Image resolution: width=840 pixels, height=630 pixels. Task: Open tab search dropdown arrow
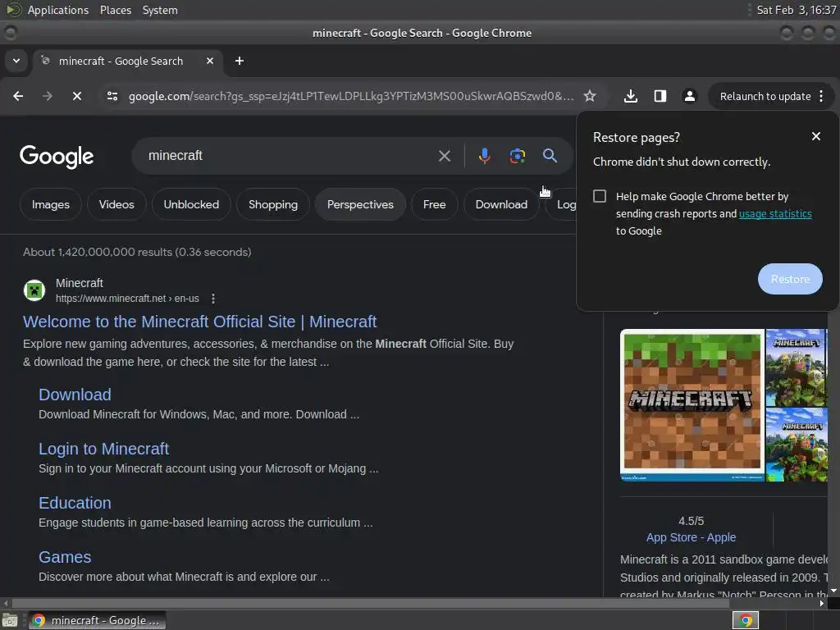pyautogui.click(x=16, y=61)
